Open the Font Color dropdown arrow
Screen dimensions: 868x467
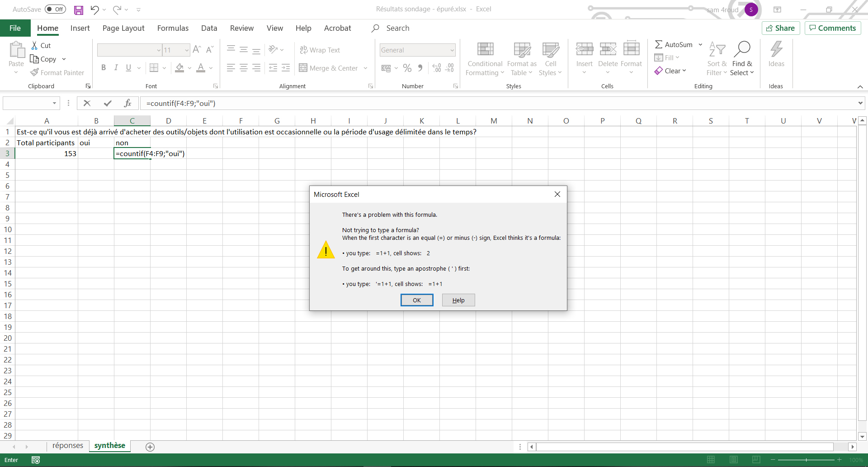click(211, 68)
